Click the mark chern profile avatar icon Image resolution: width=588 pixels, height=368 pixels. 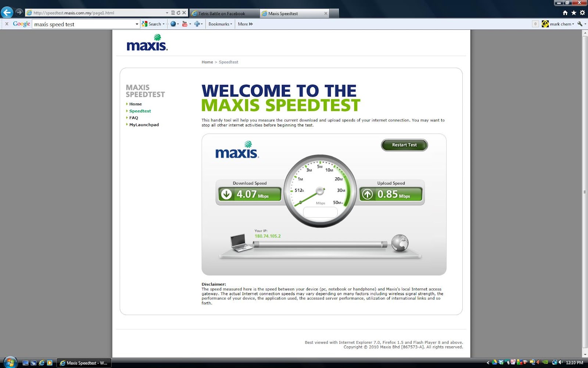click(x=545, y=24)
